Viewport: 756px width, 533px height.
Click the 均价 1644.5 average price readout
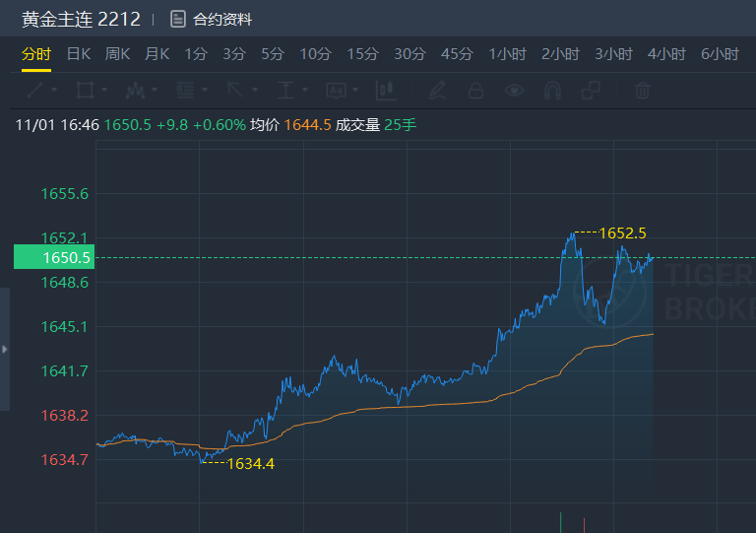click(290, 125)
